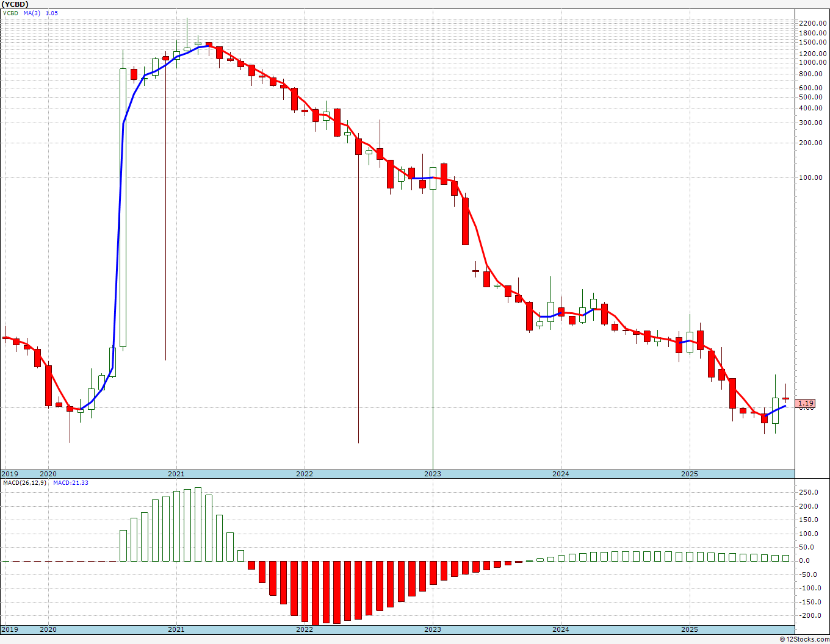This screenshot has width=830, height=644.
Task: Click the 250.0 MACD axis label
Action: 809,493
